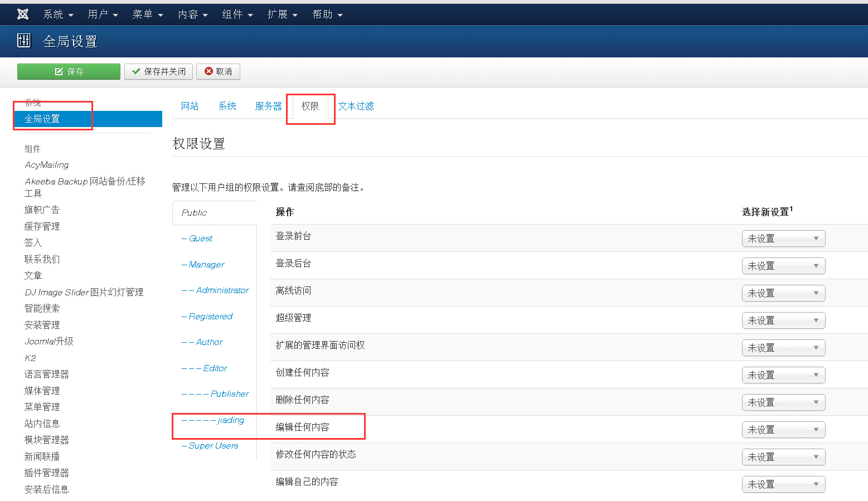Open DJ Image Slider 图片幻灯管理 settings

point(84,292)
